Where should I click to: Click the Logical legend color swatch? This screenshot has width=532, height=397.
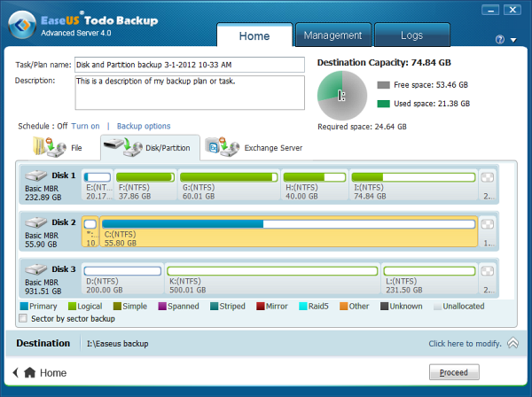coord(73,307)
